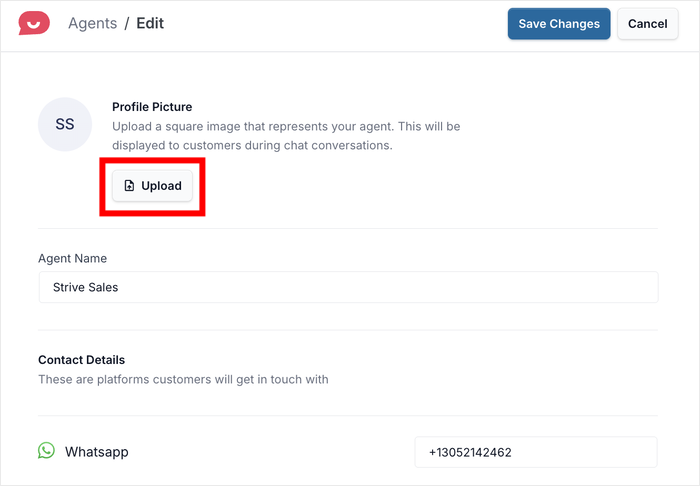The width and height of the screenshot is (700, 486).
Task: Click the SS avatar placeholder
Action: [x=65, y=125]
